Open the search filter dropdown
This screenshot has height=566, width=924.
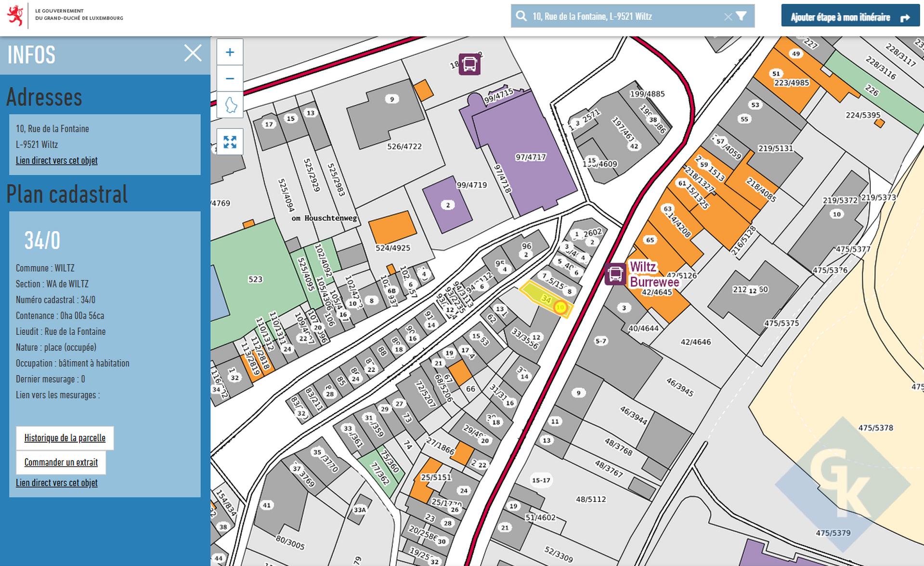tap(742, 16)
